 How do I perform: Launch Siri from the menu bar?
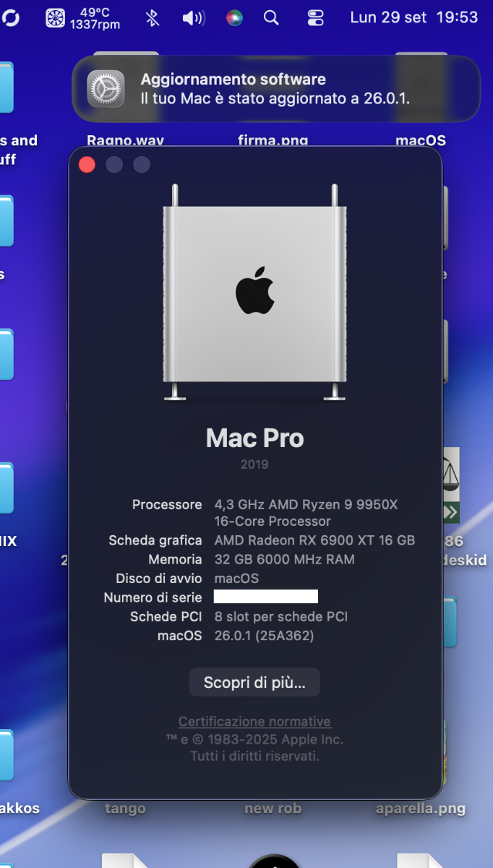pyautogui.click(x=234, y=18)
